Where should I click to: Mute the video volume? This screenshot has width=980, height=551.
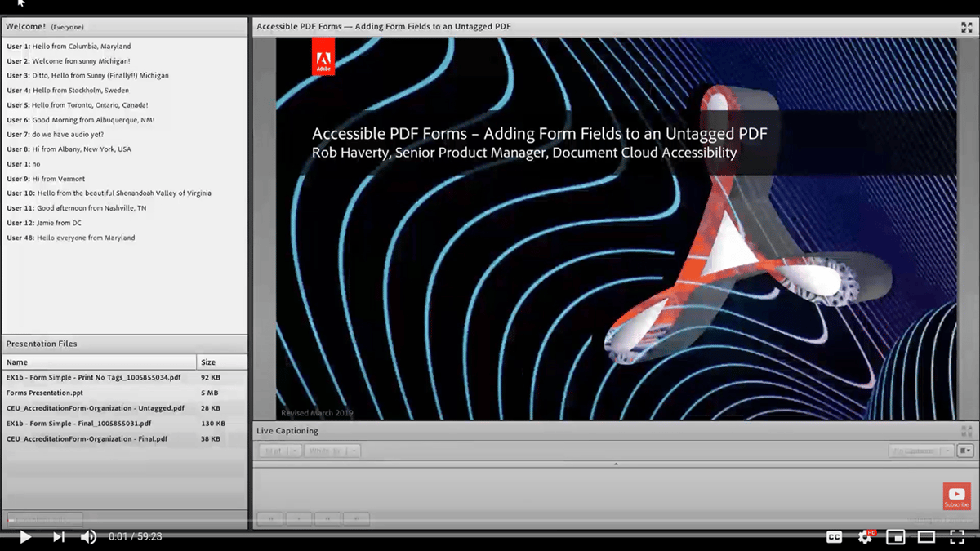click(x=87, y=537)
